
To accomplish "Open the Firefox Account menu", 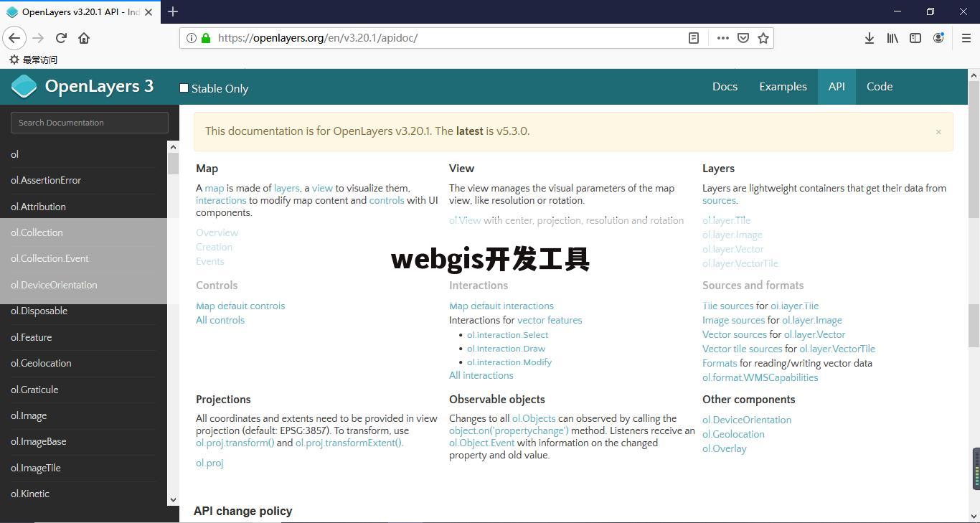I will (938, 38).
